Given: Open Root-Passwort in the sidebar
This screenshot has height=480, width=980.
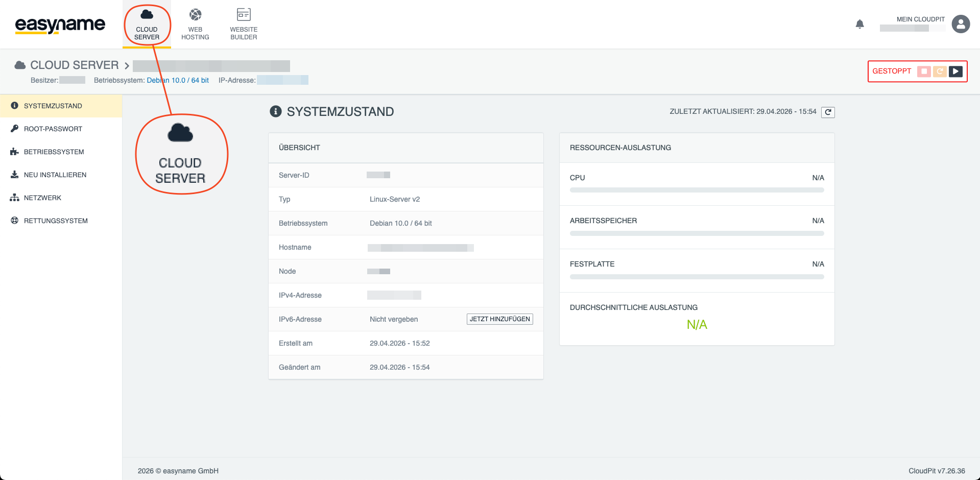Looking at the screenshot, I should pos(53,129).
